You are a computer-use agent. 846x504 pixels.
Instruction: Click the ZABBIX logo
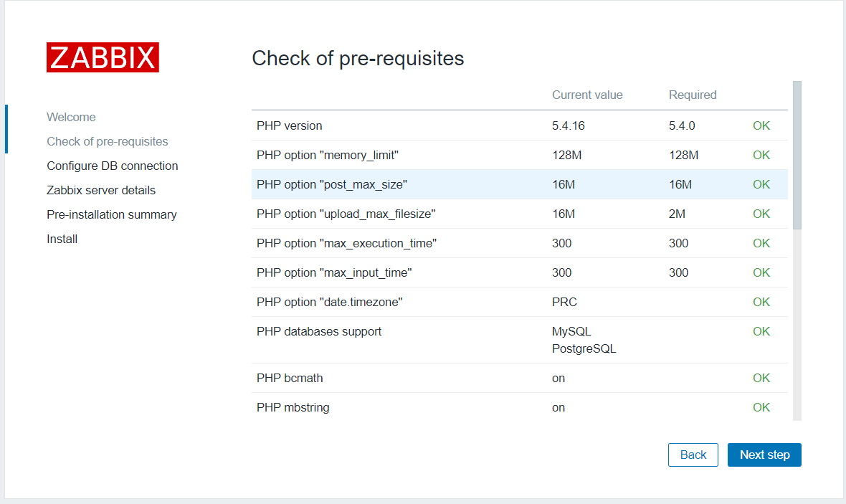click(103, 57)
